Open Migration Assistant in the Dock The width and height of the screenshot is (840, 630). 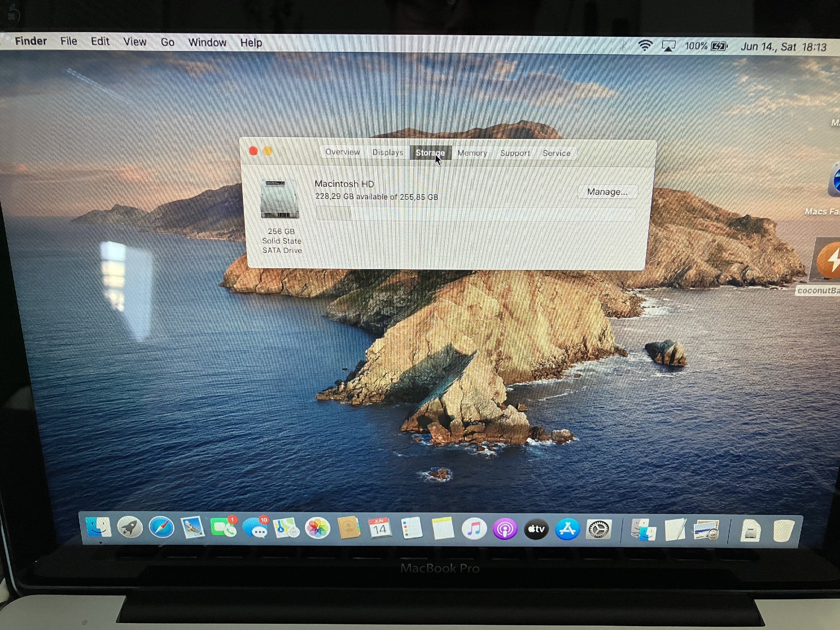tap(643, 529)
